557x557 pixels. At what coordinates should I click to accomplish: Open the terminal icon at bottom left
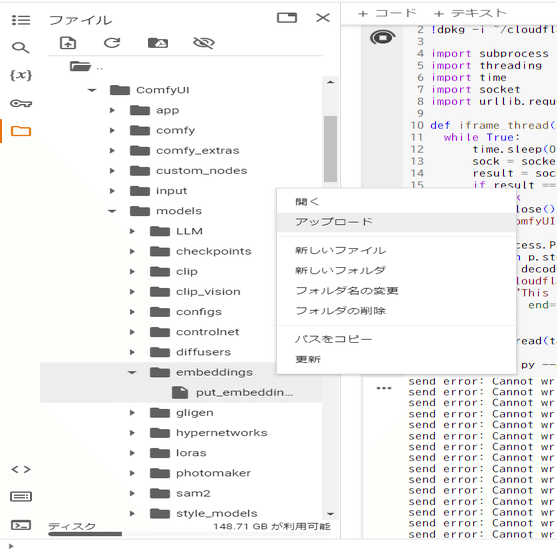click(x=21, y=525)
